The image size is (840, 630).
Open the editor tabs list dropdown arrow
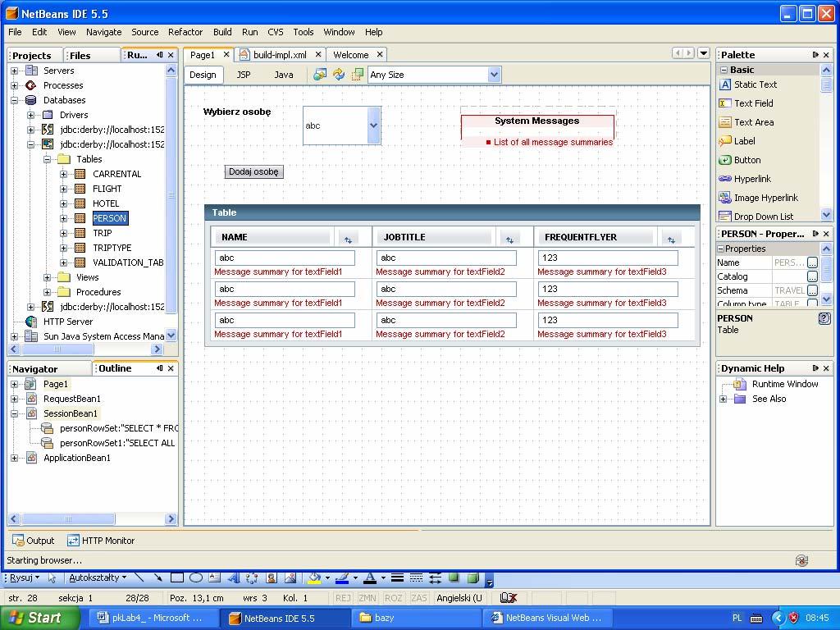tap(704, 53)
